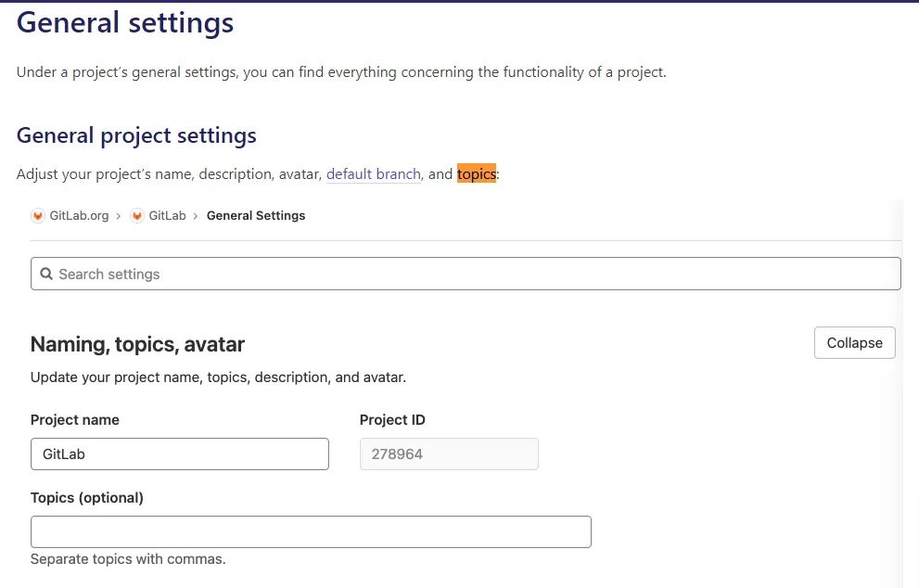Click 'Update your project name' description text
This screenshot has width=919, height=588.
point(218,377)
